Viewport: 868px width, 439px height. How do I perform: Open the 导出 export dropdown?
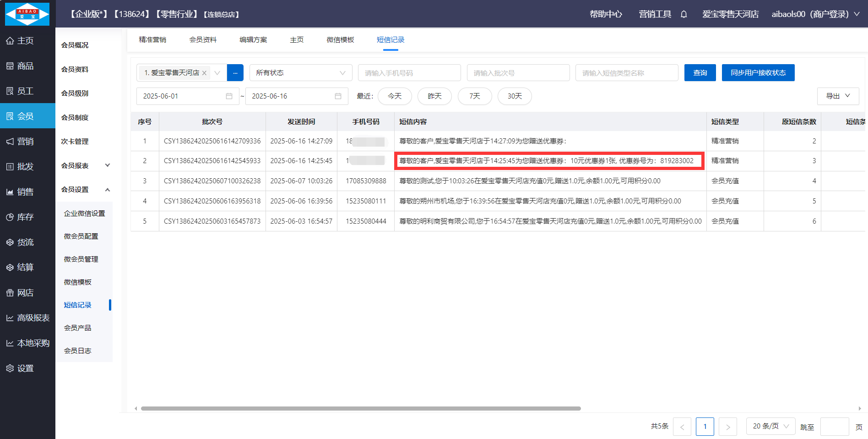[837, 96]
